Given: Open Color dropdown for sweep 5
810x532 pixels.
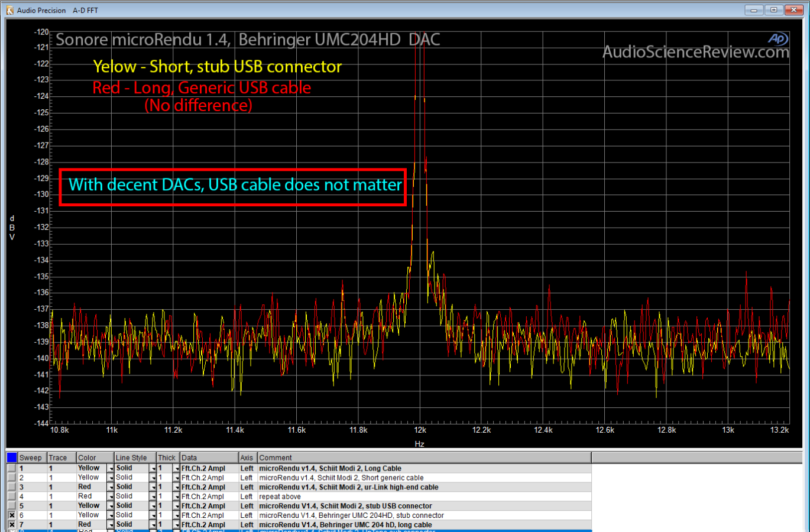Looking at the screenshot, I should click(110, 506).
